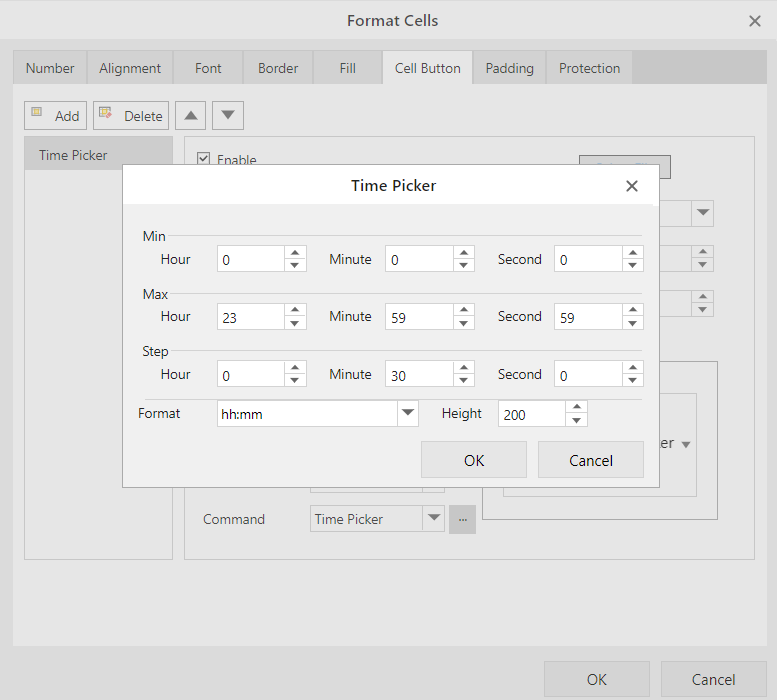Open the Protection tab
Screen dimensions: 777x700
coord(589,68)
